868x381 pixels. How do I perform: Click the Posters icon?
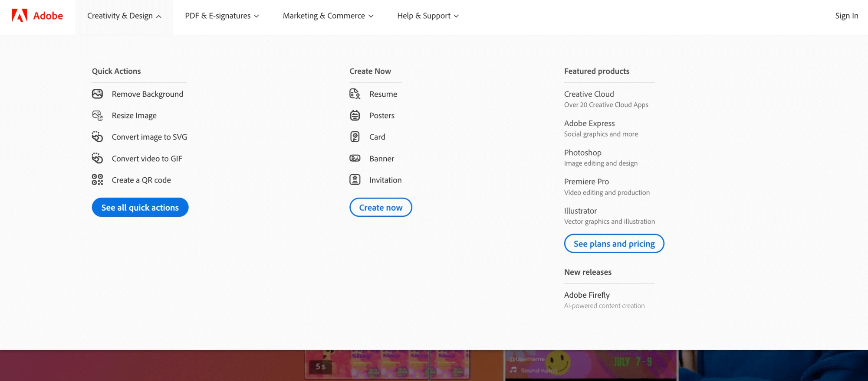click(x=355, y=115)
